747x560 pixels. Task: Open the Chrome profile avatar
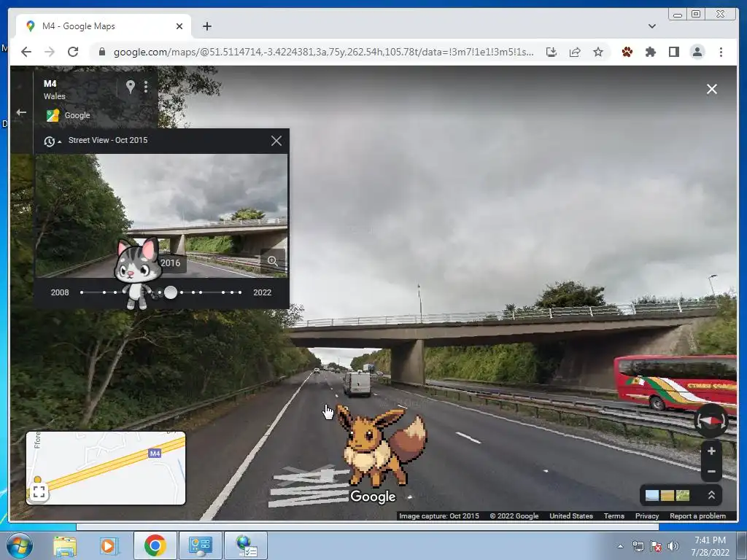(697, 52)
